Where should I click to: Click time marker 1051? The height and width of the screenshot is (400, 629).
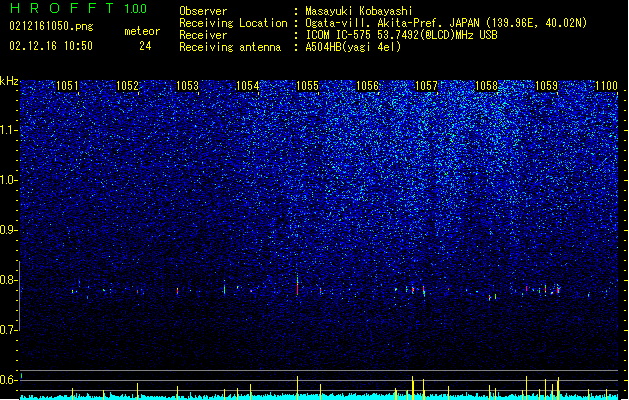67,85
